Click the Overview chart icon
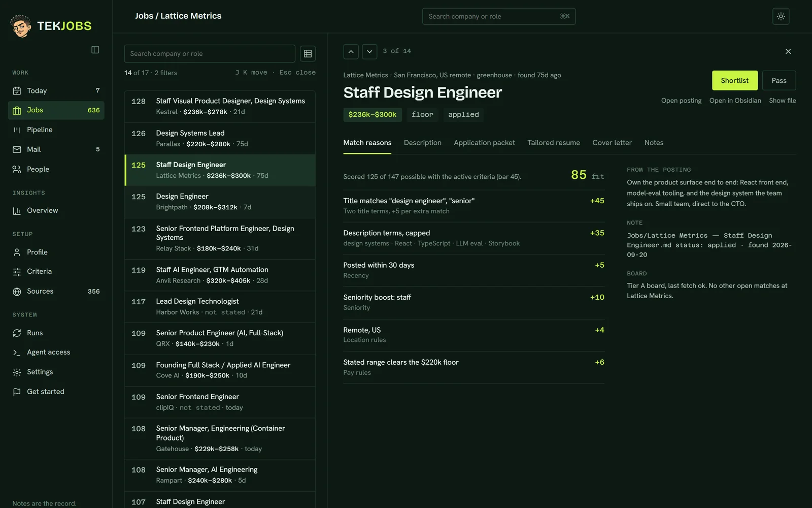 coord(17,211)
